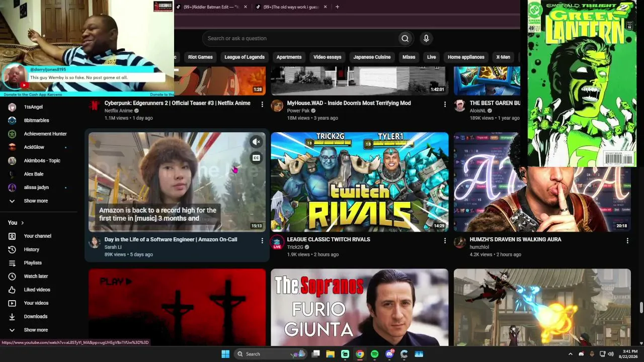Close the Riddler Batman Edit tab
This screenshot has width=644, height=362.
click(x=246, y=7)
